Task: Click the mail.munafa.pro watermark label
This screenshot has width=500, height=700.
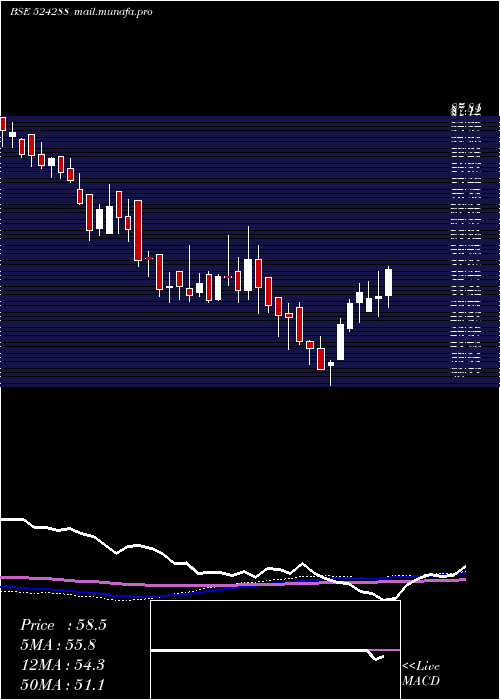Action: coord(112,12)
